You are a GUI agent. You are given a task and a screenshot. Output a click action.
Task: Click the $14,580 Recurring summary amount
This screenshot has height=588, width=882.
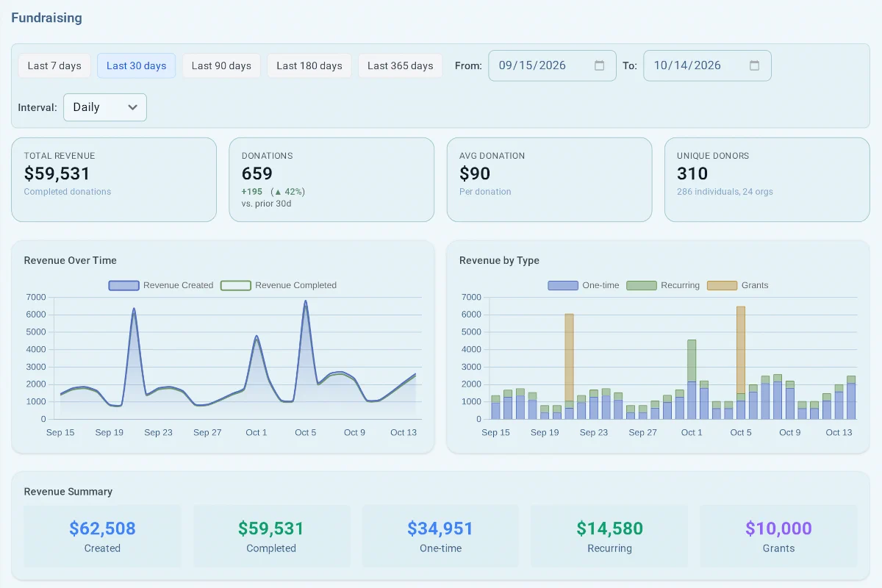click(x=609, y=528)
